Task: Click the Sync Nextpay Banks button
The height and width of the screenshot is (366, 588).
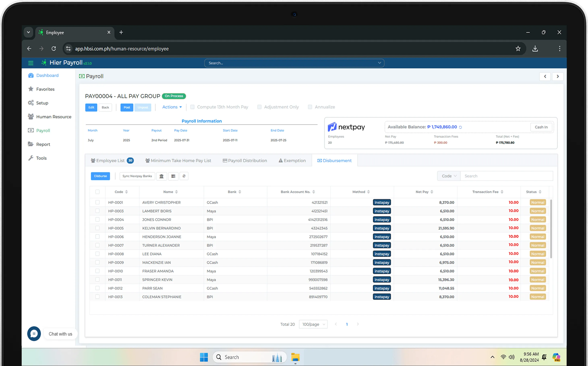Action: click(137, 176)
